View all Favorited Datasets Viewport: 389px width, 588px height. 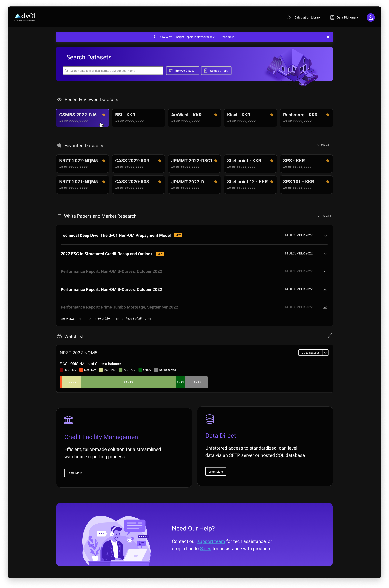(x=324, y=145)
